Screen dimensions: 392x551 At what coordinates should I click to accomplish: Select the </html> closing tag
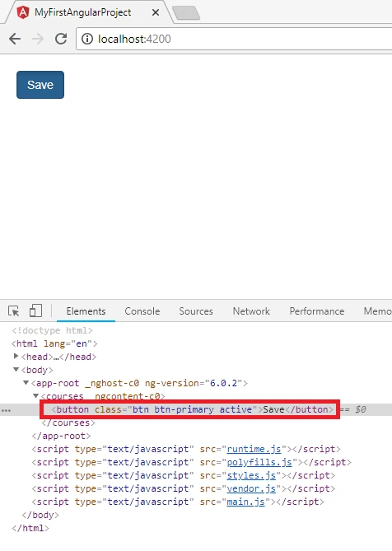pyautogui.click(x=30, y=528)
